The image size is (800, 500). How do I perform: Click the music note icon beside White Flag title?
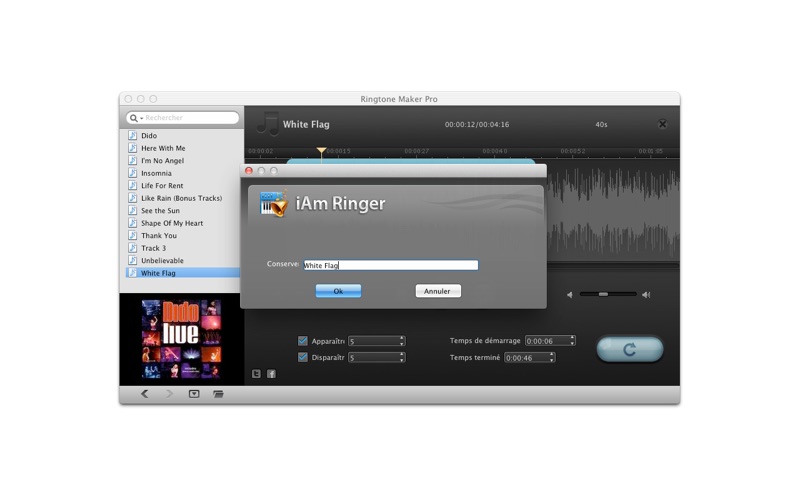(268, 124)
